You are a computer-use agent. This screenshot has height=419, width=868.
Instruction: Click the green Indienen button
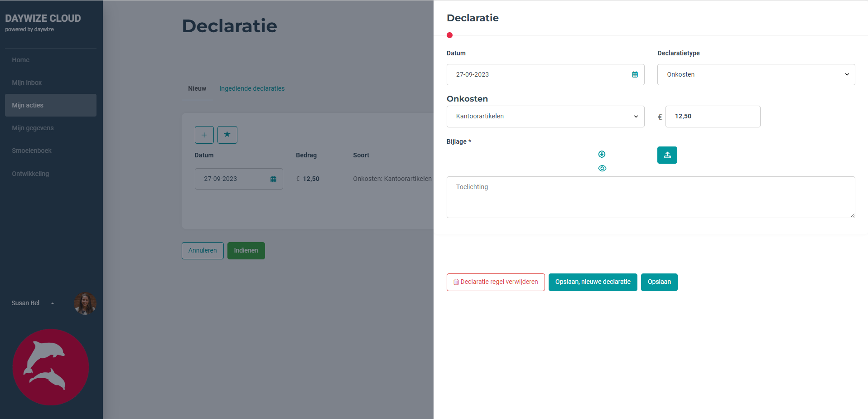[x=246, y=250]
